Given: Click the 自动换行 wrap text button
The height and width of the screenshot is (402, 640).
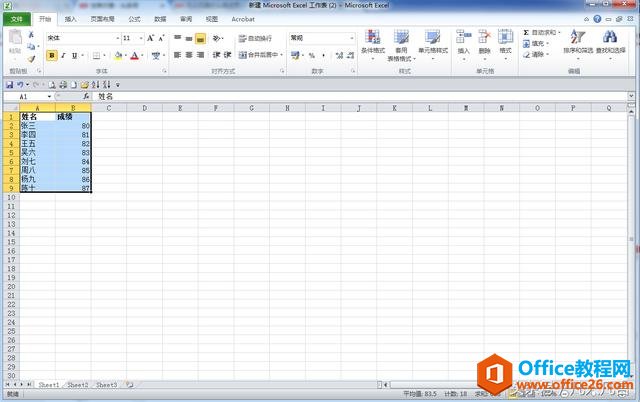Looking at the screenshot, I should 255,38.
